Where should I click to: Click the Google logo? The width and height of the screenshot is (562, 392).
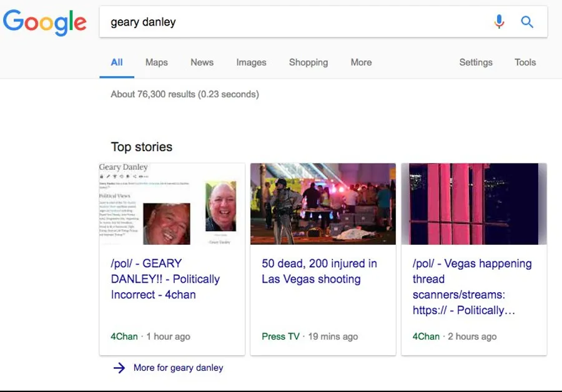(x=45, y=22)
